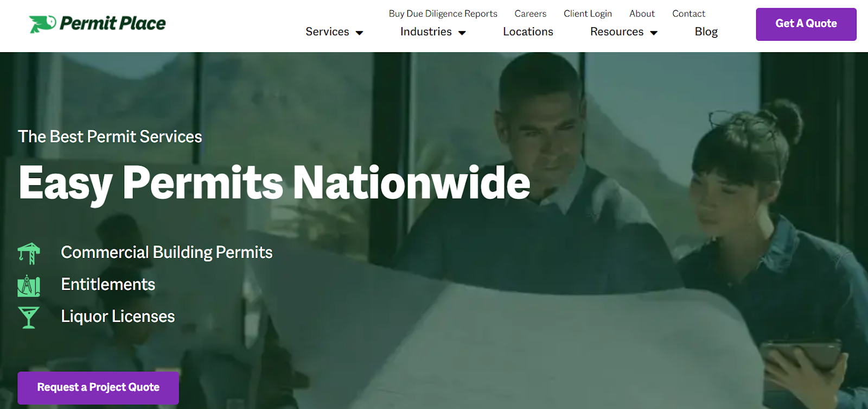Open the Client Login link
Viewport: 868px width, 409px height.
588,14
